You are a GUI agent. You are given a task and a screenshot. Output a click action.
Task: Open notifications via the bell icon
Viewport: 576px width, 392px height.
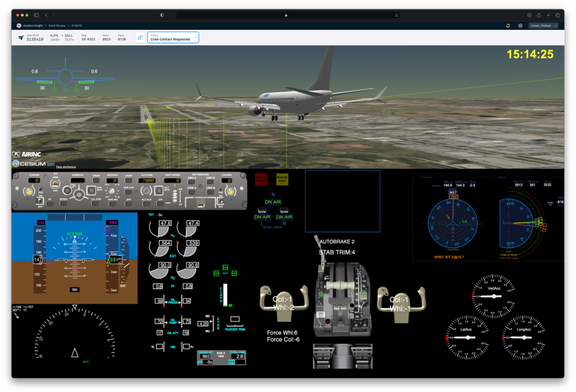[x=507, y=25]
